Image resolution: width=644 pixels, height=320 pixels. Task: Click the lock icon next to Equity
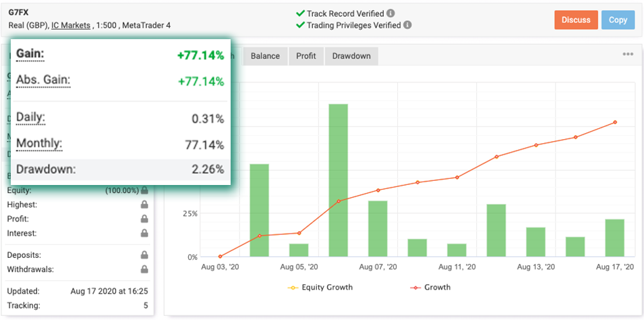(144, 190)
